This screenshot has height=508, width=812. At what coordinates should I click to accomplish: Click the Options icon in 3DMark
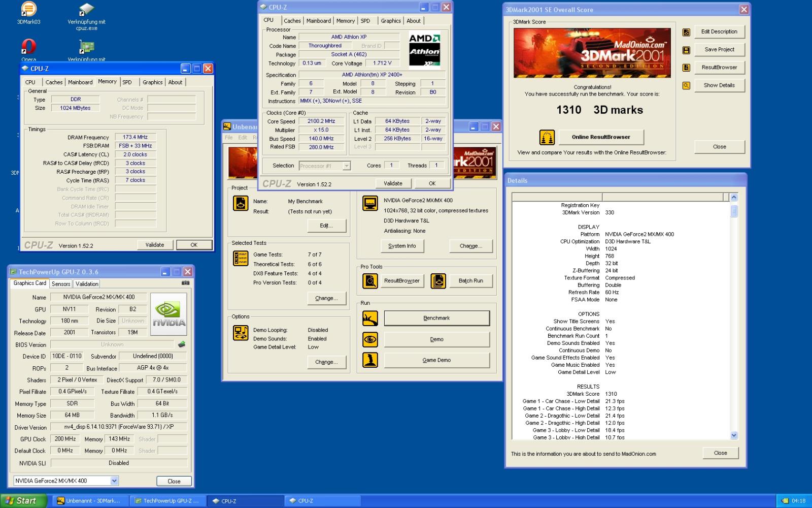[x=241, y=333]
